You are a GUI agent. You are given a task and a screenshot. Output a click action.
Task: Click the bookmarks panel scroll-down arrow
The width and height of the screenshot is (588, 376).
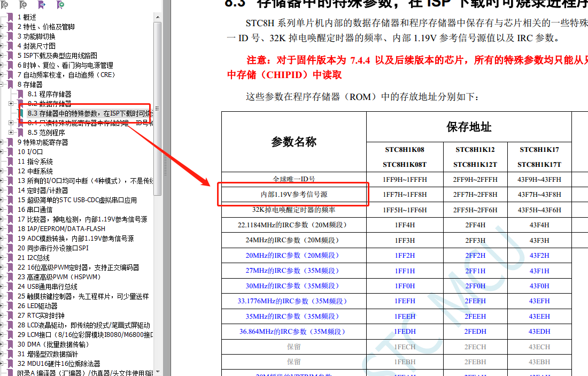pyautogui.click(x=158, y=372)
